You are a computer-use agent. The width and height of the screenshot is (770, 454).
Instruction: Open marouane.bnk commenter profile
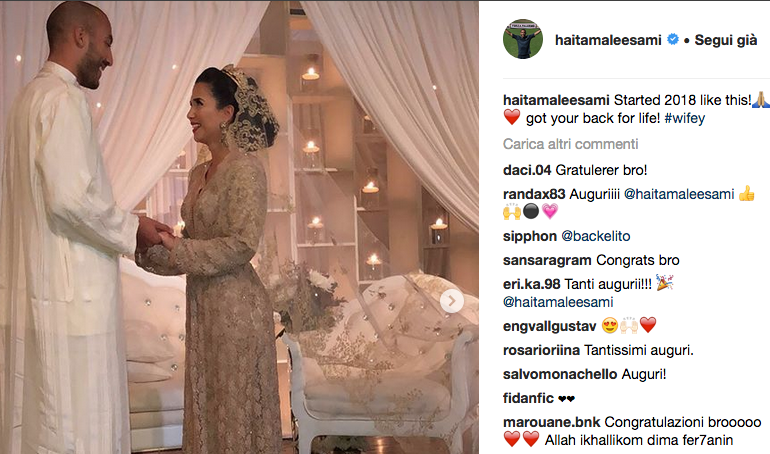click(x=551, y=423)
